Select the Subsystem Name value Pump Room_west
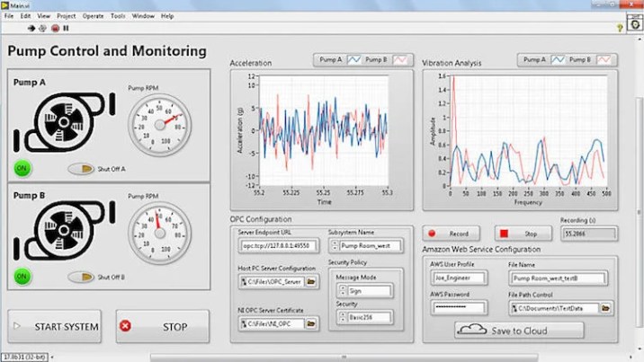644x362 pixels. coord(370,245)
